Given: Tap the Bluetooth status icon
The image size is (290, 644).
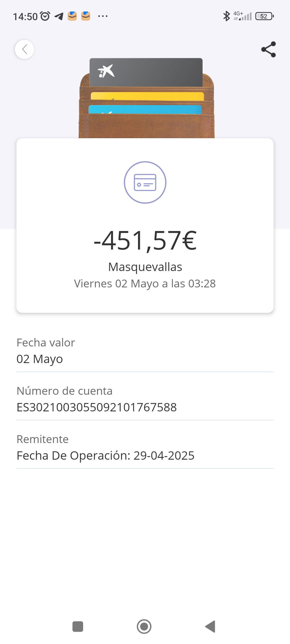Looking at the screenshot, I should click(x=226, y=16).
